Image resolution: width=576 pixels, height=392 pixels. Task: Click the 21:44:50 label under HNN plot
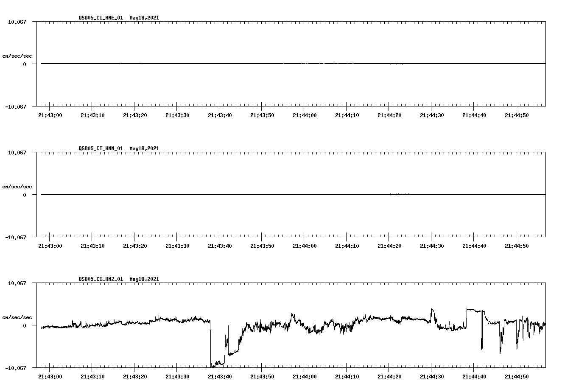pyautogui.click(x=517, y=246)
